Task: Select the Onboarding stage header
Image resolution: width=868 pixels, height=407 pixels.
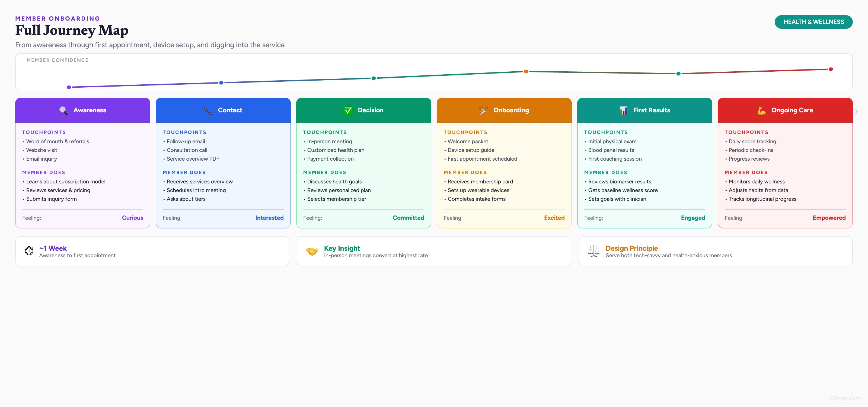Action: (x=504, y=110)
